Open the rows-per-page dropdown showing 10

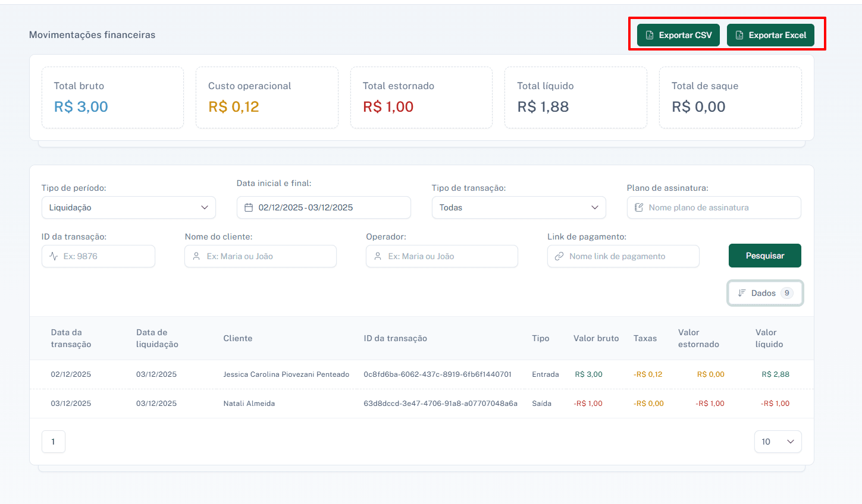coord(778,442)
